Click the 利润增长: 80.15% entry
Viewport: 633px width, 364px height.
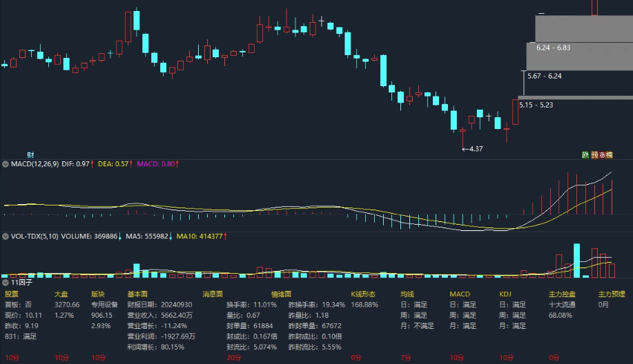(156, 347)
